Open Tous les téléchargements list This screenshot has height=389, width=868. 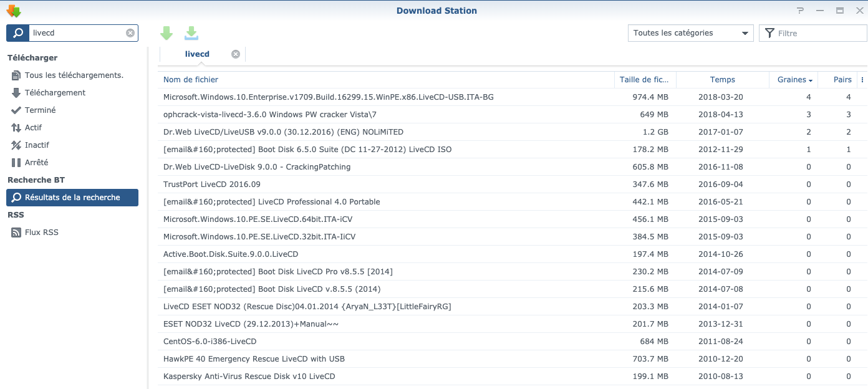(x=72, y=75)
